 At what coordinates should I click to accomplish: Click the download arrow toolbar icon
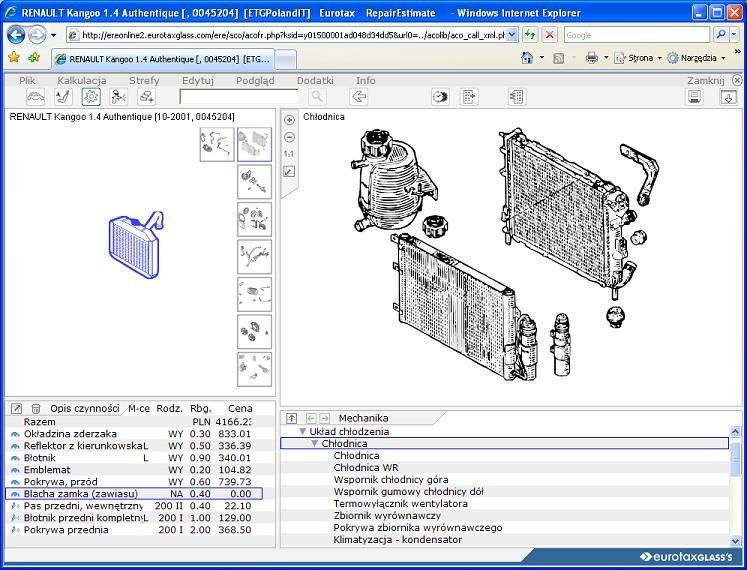click(727, 97)
